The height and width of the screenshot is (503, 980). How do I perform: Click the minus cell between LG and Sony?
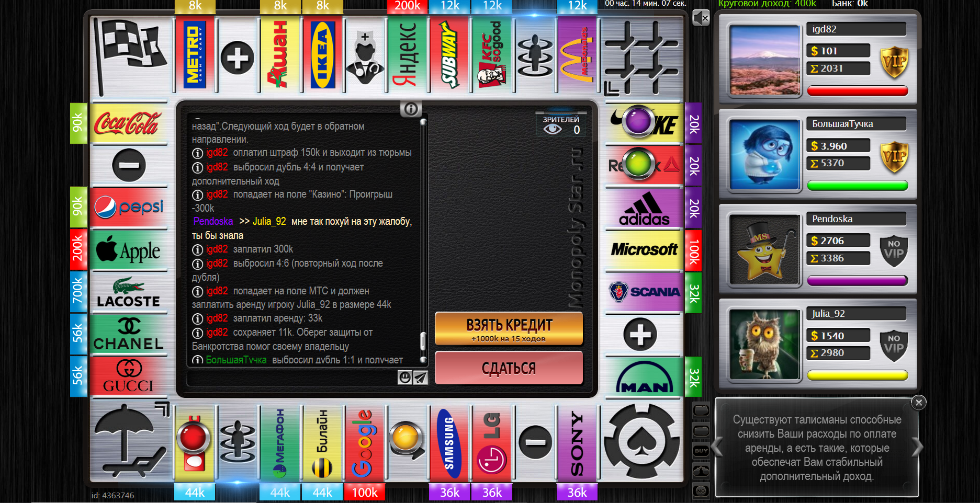(535, 442)
